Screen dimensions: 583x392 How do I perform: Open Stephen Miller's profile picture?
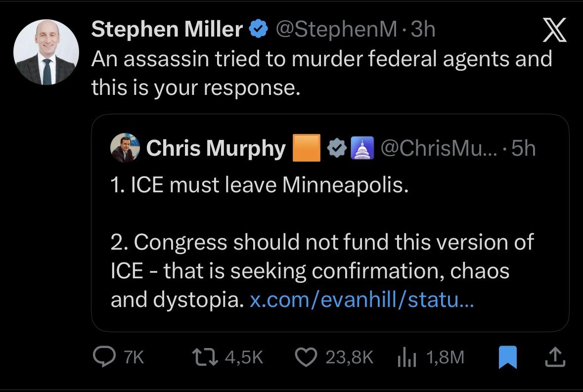46,52
